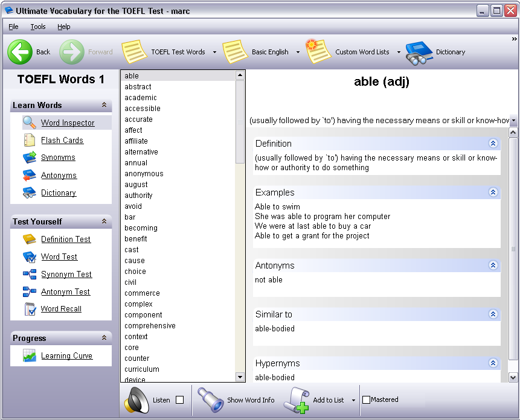Collapse the Hypernyms section

[x=493, y=363]
